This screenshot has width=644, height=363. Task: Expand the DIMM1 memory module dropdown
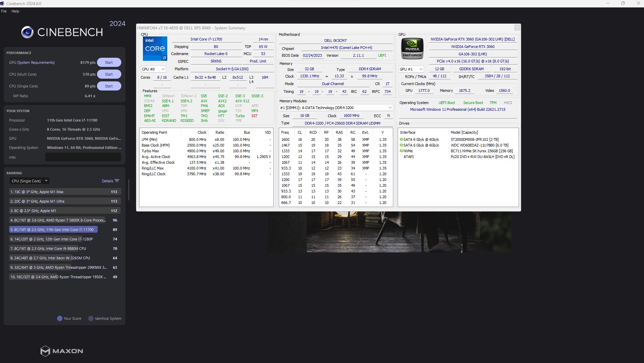(390, 108)
